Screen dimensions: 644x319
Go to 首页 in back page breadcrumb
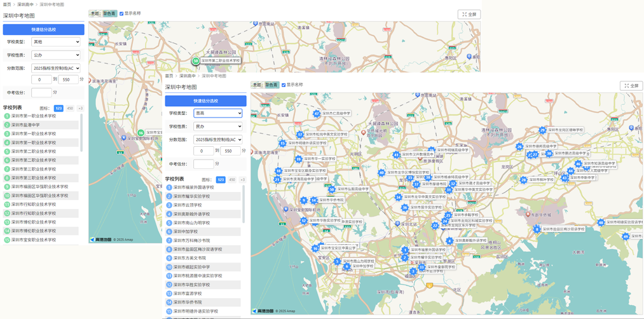click(x=7, y=4)
